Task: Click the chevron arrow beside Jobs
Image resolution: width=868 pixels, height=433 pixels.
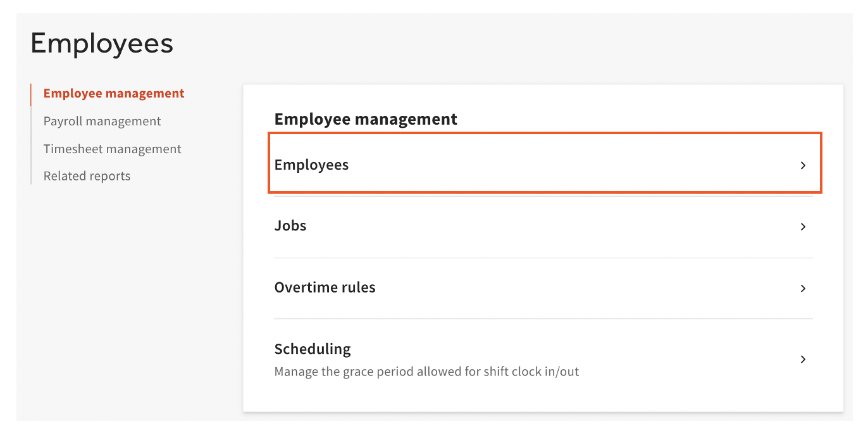Action: click(803, 227)
